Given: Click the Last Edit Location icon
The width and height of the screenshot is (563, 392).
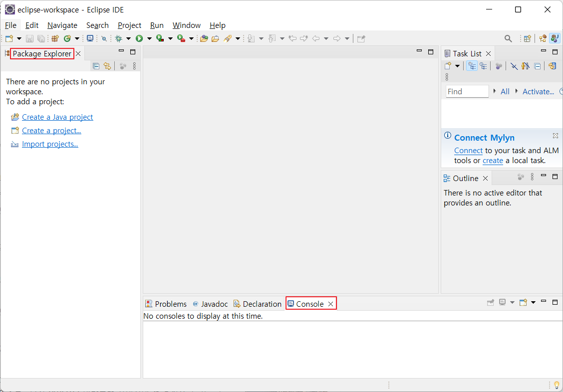Looking at the screenshot, I should (292, 38).
